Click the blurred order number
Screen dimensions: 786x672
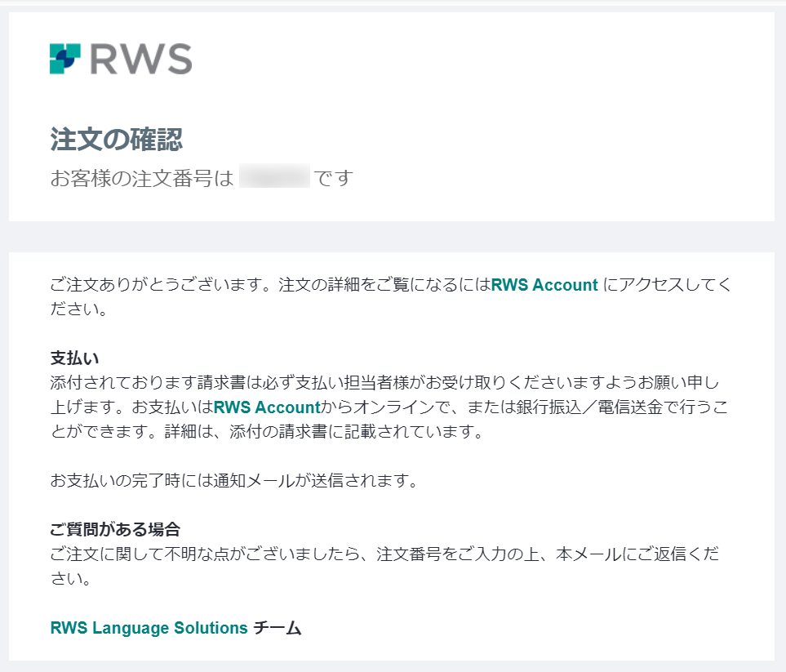(x=275, y=177)
